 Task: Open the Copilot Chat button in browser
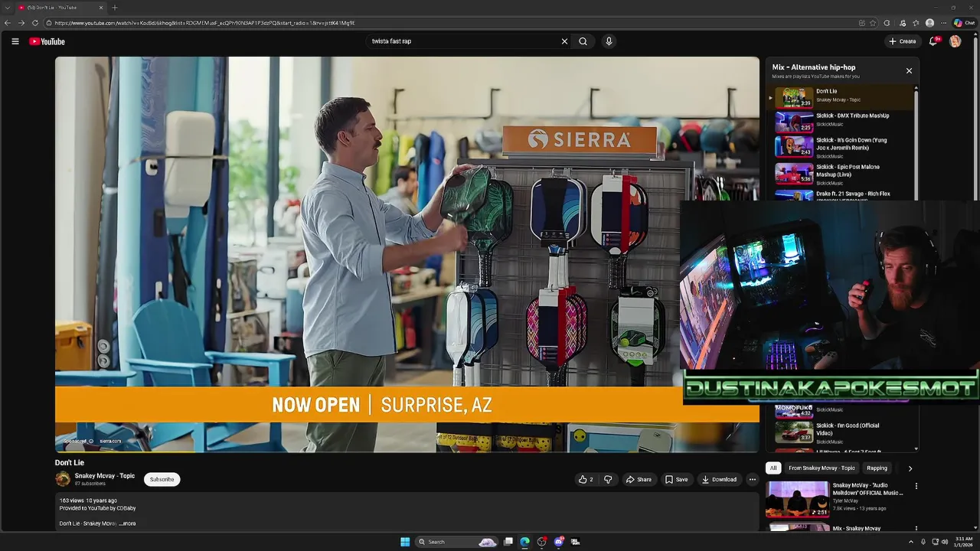pos(964,23)
